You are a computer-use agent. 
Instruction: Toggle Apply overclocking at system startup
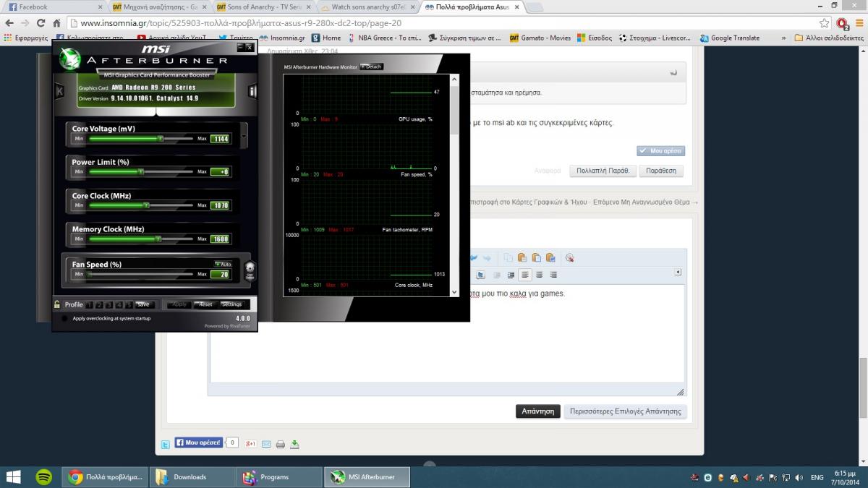pos(65,318)
